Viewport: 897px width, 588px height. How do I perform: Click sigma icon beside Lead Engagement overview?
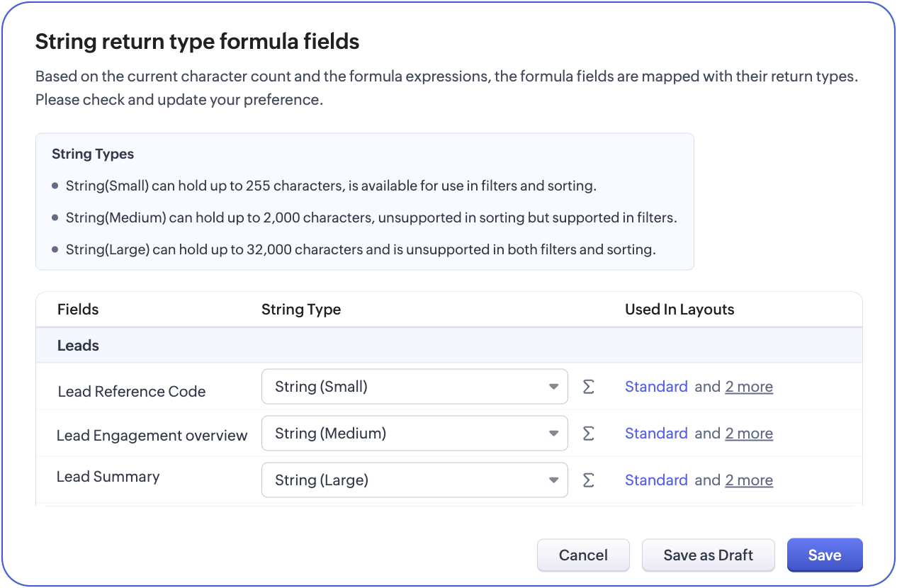pos(588,434)
